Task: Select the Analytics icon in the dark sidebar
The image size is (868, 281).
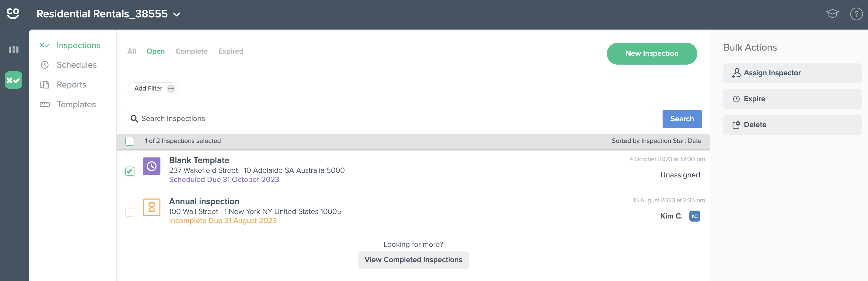Action: (x=13, y=49)
